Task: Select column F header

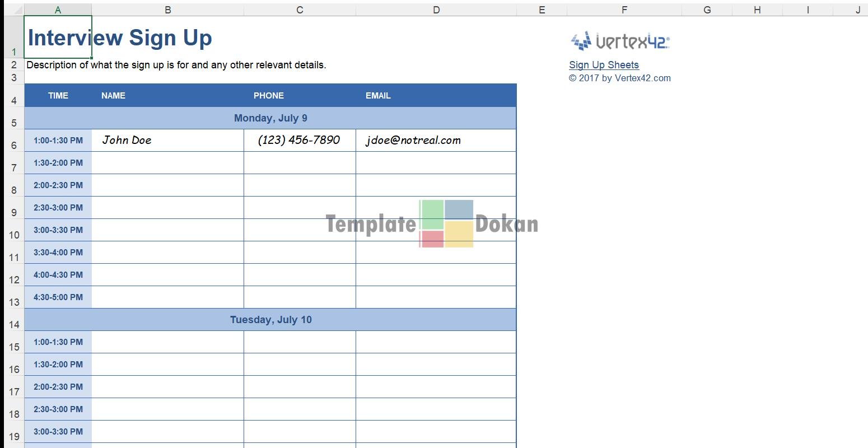Action: (x=624, y=10)
